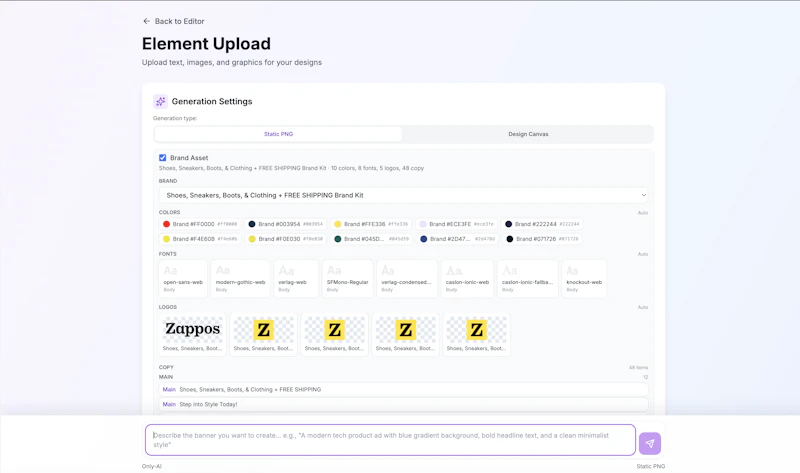Screen dimensions: 800x473
Task: Select the Brand #FF0000 red color
Action: pyautogui.click(x=199, y=224)
